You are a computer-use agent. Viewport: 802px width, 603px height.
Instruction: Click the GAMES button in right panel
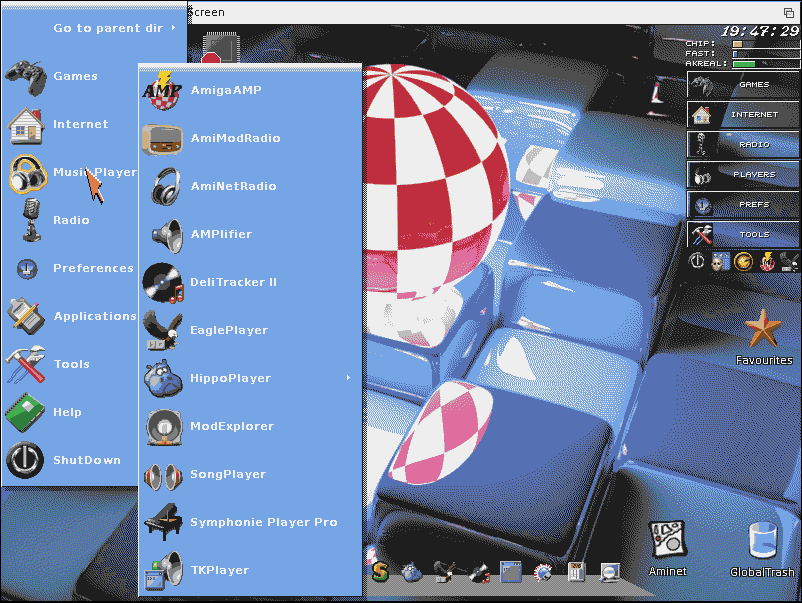click(743, 84)
